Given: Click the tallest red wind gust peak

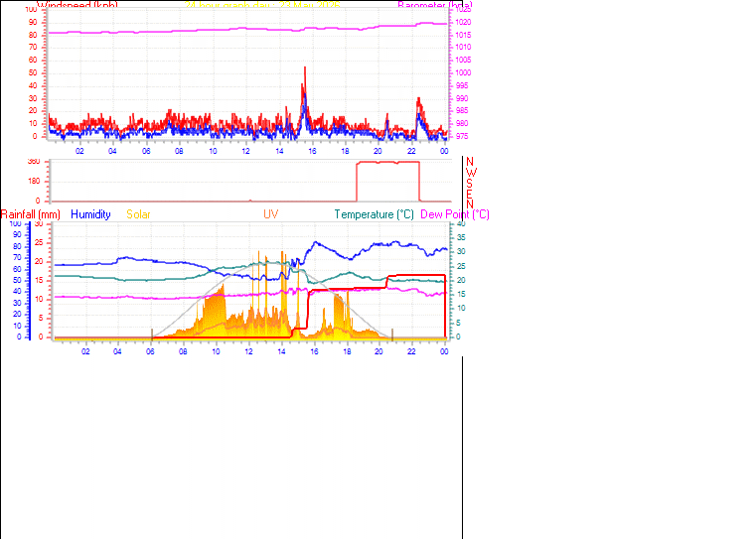Looking at the screenshot, I should point(305,67).
